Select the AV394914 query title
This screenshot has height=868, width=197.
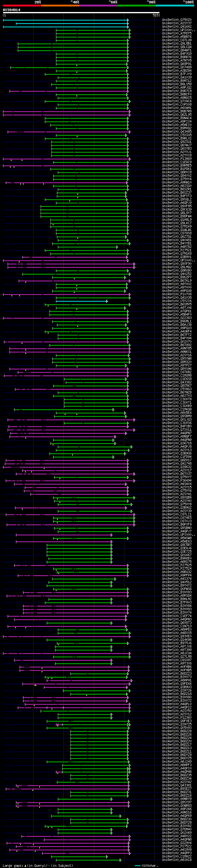click(x=11, y=10)
